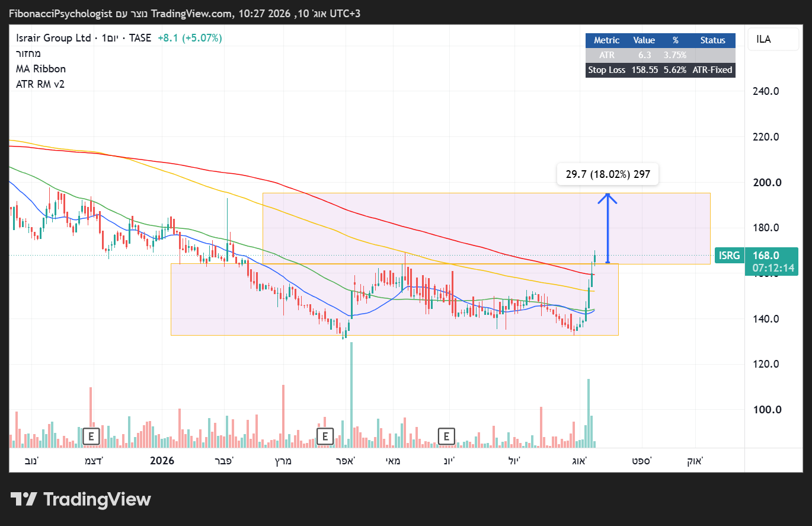Click the Metric column header in table
Viewport: 812px width, 526px height.
606,40
